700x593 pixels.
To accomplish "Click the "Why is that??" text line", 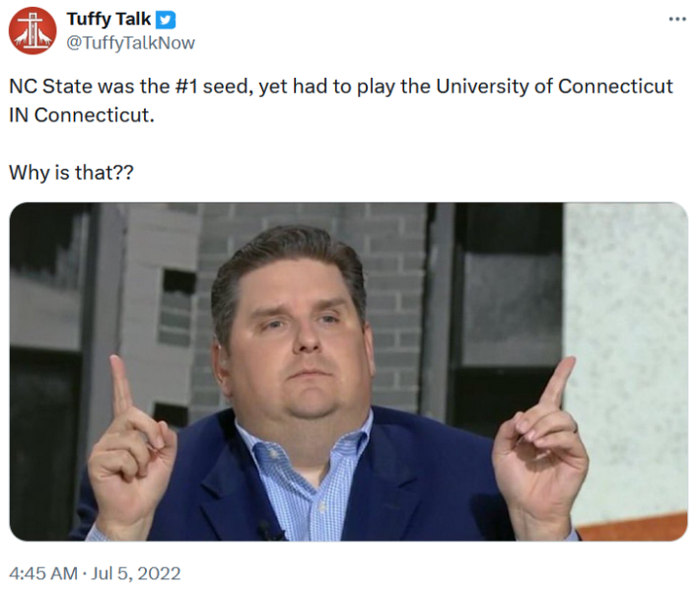I will [72, 173].
